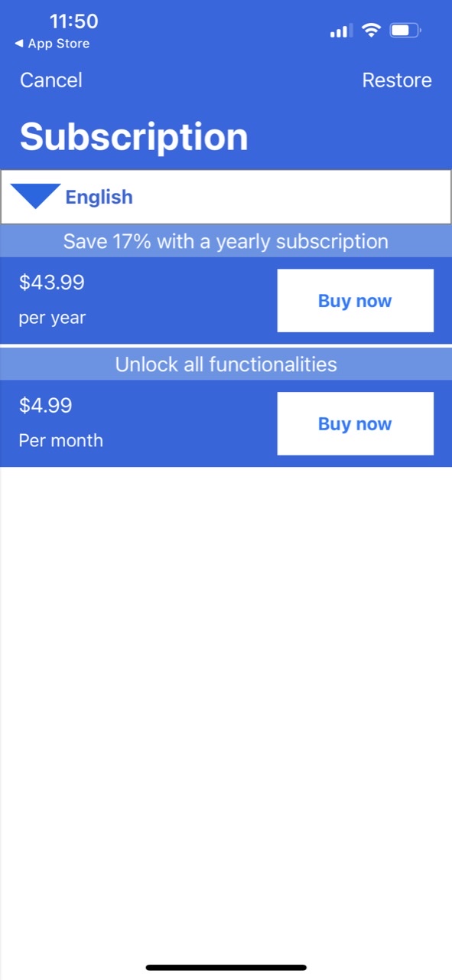This screenshot has height=980, width=452.
Task: Tap the cellular signal bars icon
Action: 341,31
